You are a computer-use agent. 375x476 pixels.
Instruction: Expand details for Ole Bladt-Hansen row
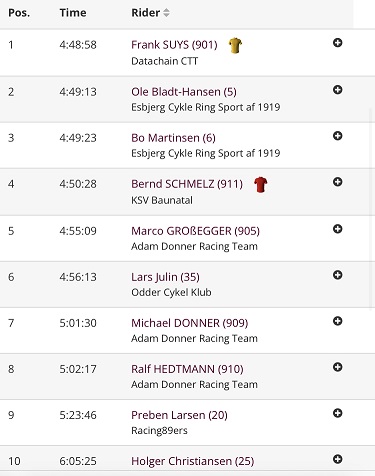(337, 90)
